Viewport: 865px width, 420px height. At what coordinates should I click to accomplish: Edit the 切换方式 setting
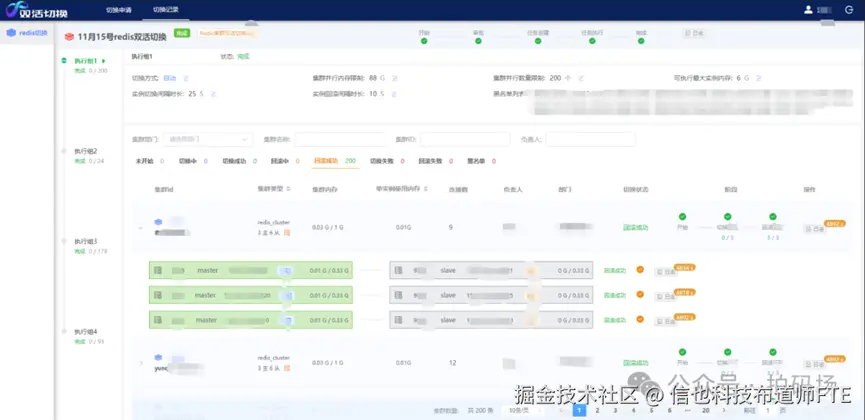click(186, 78)
